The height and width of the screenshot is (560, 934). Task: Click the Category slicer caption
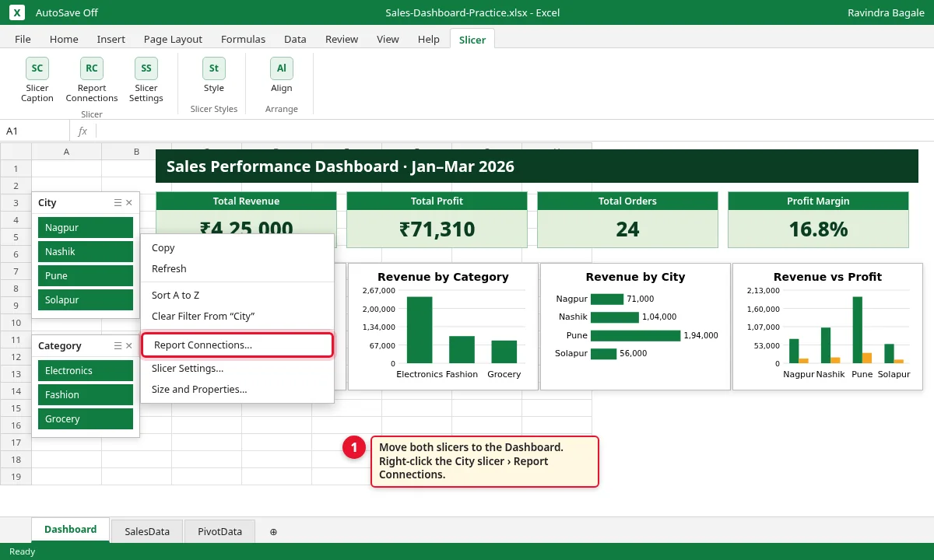tap(60, 346)
